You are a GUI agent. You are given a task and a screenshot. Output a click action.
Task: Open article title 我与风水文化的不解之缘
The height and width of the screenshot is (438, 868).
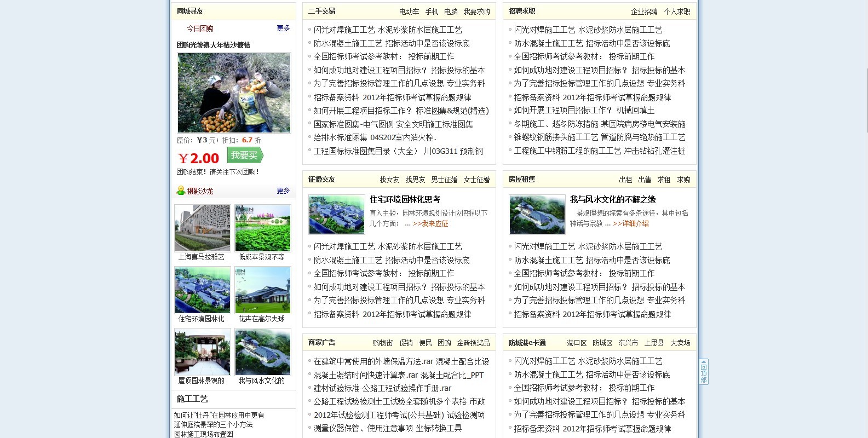pos(613,199)
